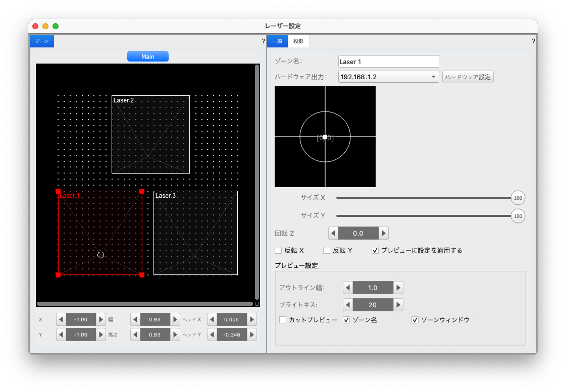Open the 一般 tab help via the ? icon
Viewport: 566px width, 392px height.
point(533,41)
